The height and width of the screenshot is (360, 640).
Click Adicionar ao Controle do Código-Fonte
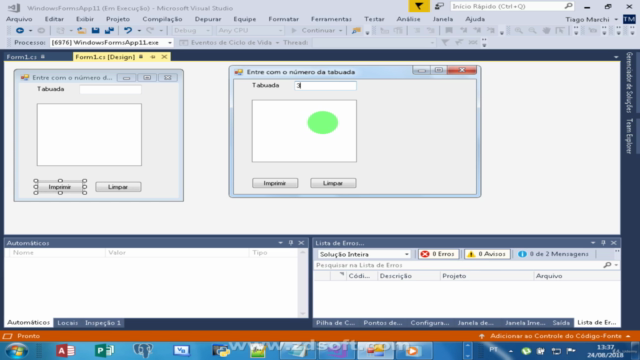coord(556,336)
